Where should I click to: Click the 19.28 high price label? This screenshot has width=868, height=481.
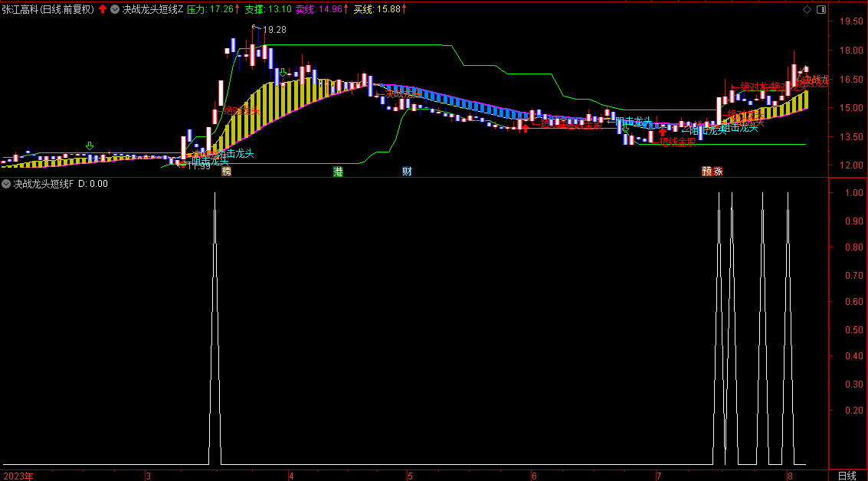[274, 30]
